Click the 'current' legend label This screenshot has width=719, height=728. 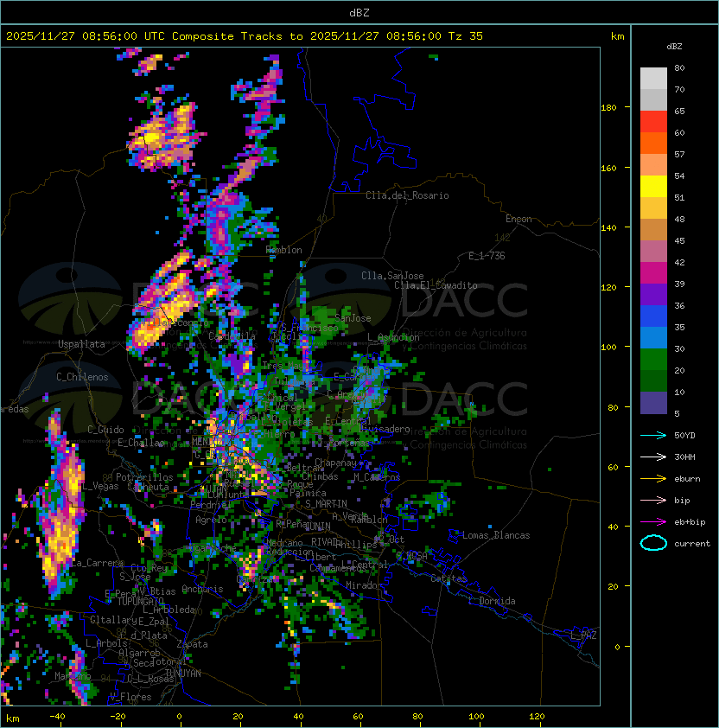[x=692, y=544]
